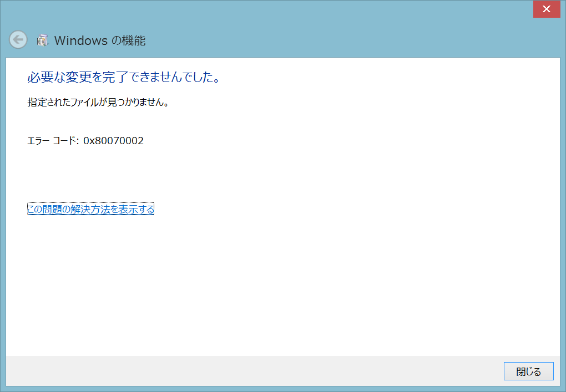This screenshot has height=392, width=566.
Task: Click the empty space between error code and link
Action: click(166, 175)
